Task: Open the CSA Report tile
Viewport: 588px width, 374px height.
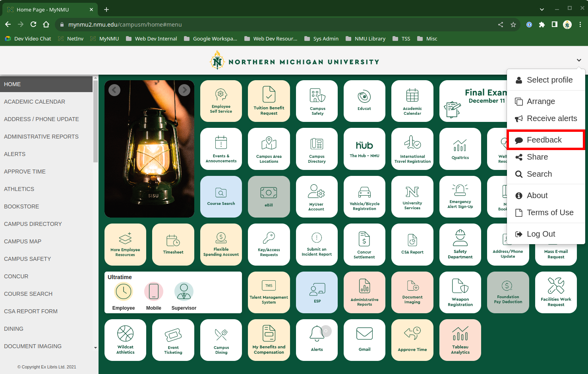Action: (412, 245)
